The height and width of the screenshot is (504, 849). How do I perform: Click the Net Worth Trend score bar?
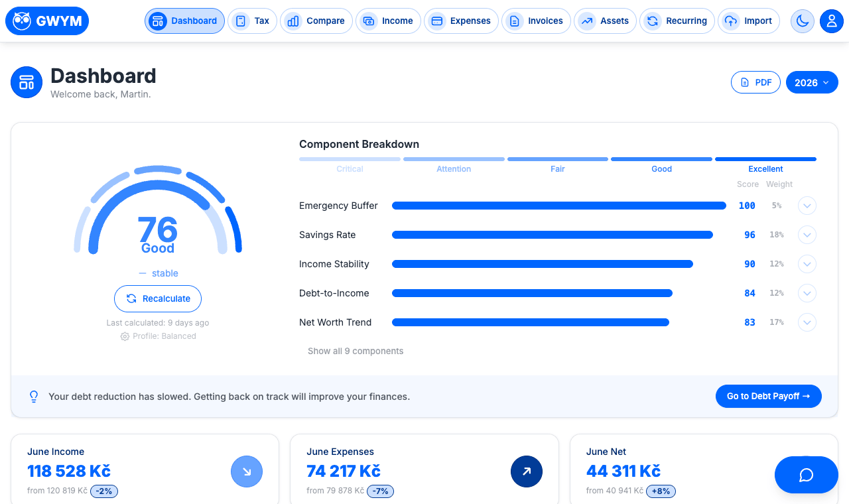531,322
